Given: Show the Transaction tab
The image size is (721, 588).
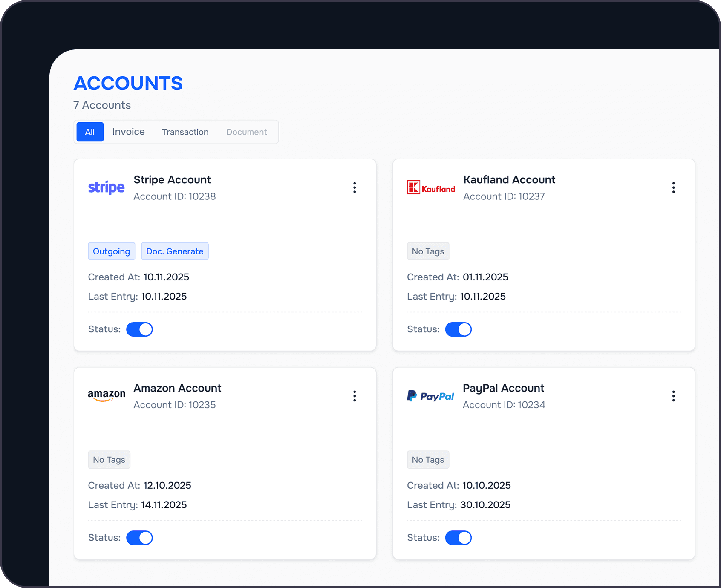Looking at the screenshot, I should [185, 132].
